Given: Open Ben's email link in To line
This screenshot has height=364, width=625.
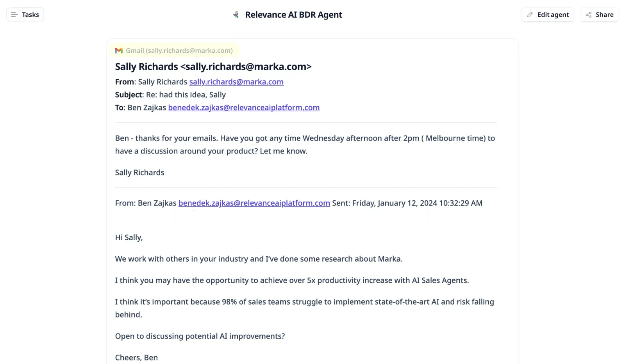Looking at the screenshot, I should (244, 107).
